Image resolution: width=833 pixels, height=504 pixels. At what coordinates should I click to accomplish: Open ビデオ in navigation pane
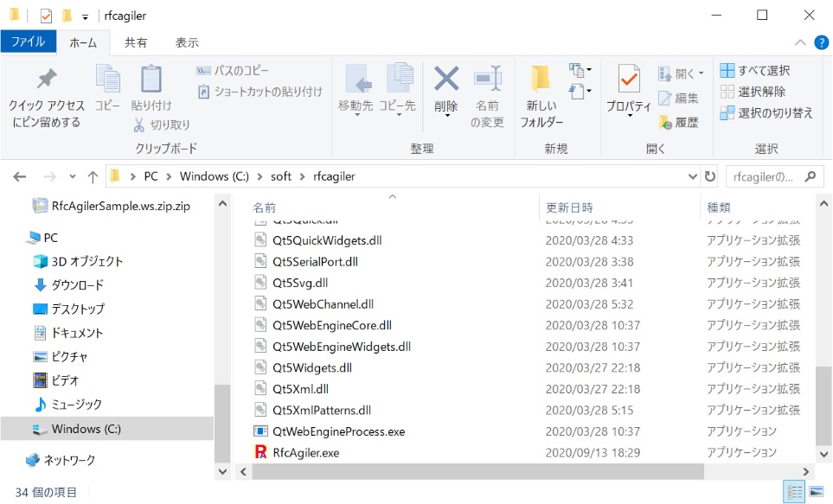56,380
